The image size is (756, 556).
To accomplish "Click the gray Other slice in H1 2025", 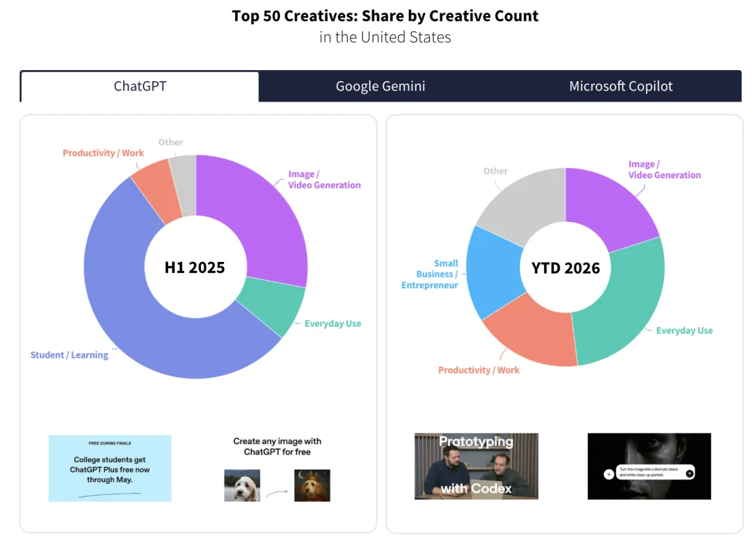I will pyautogui.click(x=185, y=185).
